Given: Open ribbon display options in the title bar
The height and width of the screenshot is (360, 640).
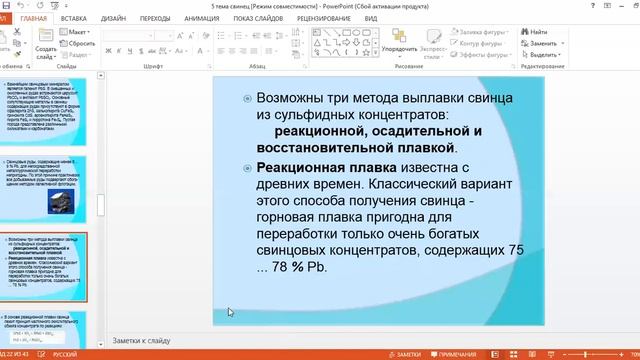Looking at the screenshot, I should pyautogui.click(x=607, y=6).
